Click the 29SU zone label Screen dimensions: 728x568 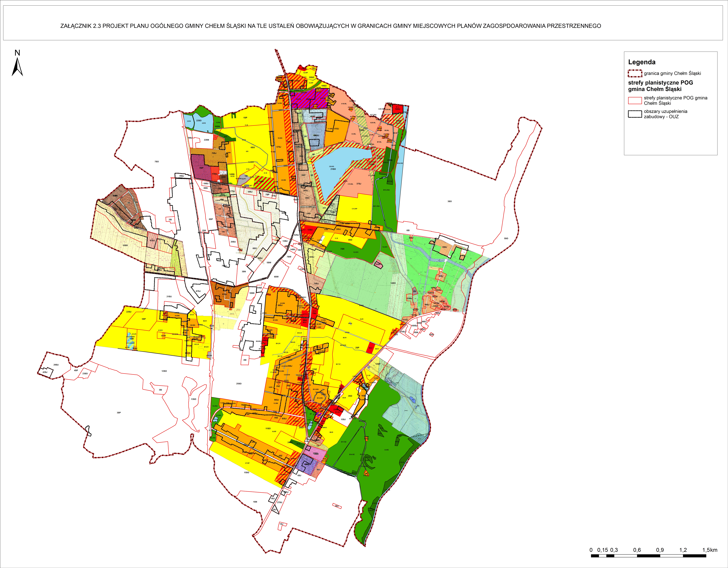56,365
